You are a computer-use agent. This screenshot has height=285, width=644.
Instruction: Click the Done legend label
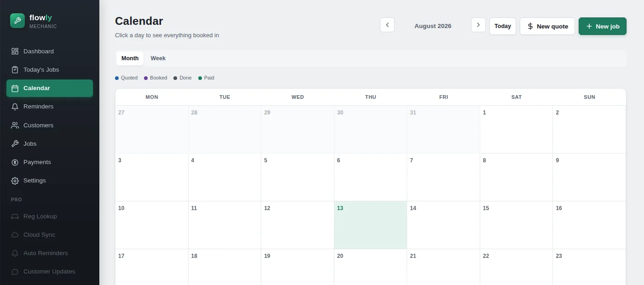click(185, 78)
